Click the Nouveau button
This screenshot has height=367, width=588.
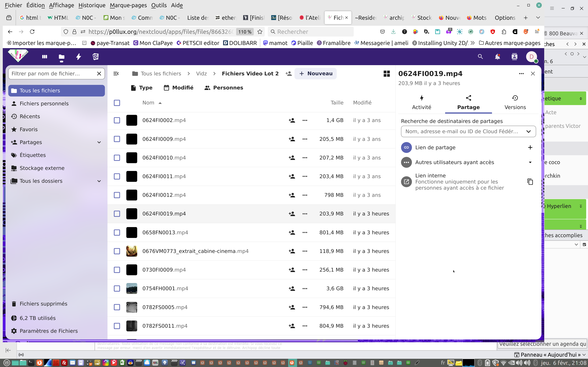point(315,74)
